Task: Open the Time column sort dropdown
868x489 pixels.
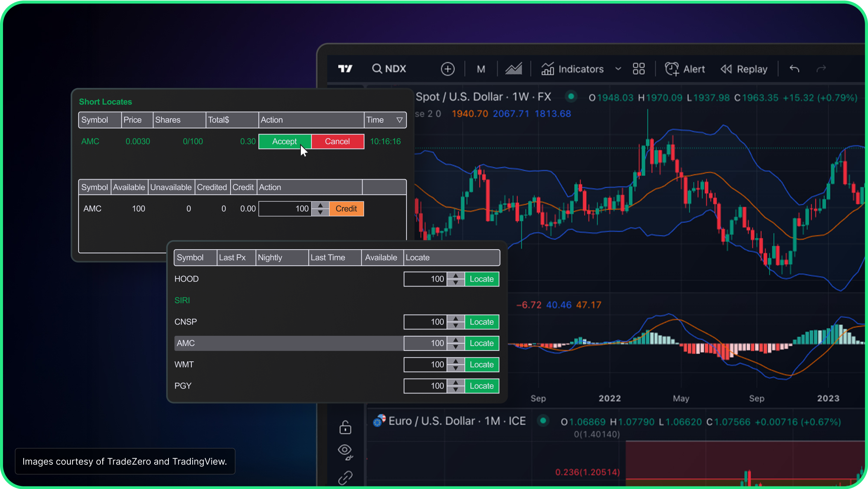Action: [x=399, y=120]
